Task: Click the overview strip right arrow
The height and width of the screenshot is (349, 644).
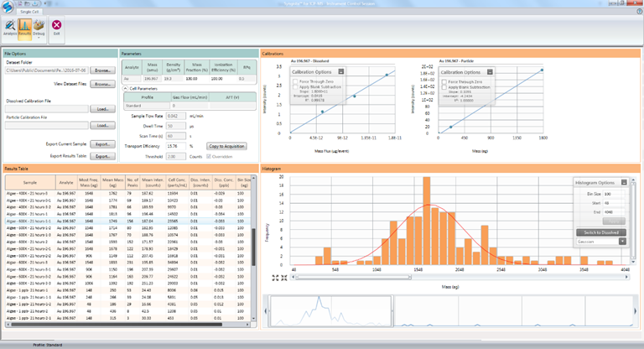Action: click(x=636, y=311)
